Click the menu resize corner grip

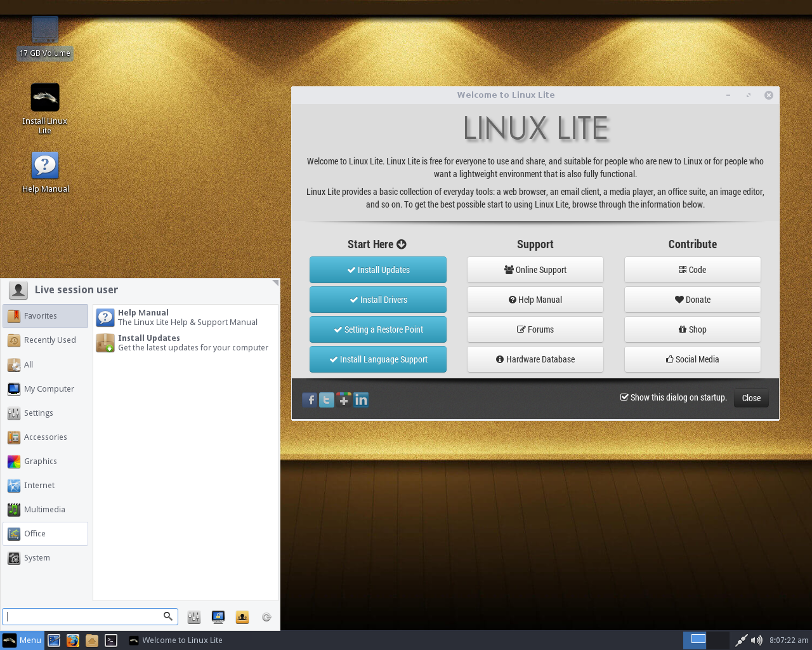click(x=275, y=282)
